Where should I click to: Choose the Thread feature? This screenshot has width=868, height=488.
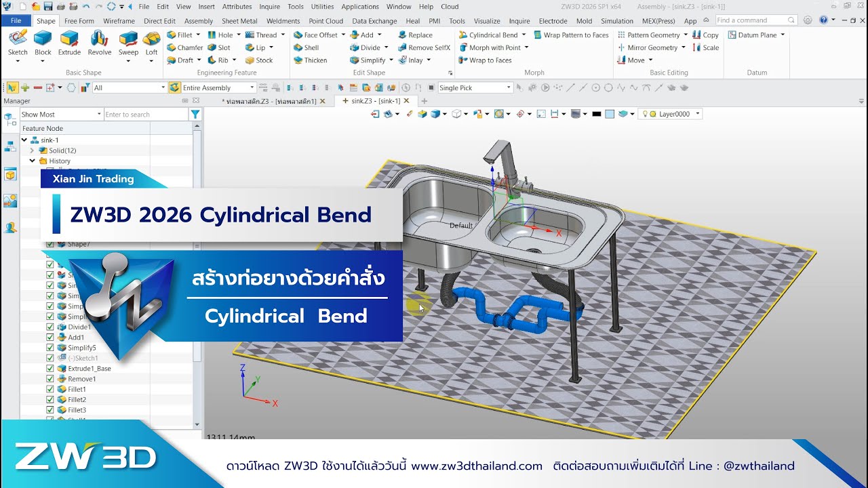[x=261, y=35]
